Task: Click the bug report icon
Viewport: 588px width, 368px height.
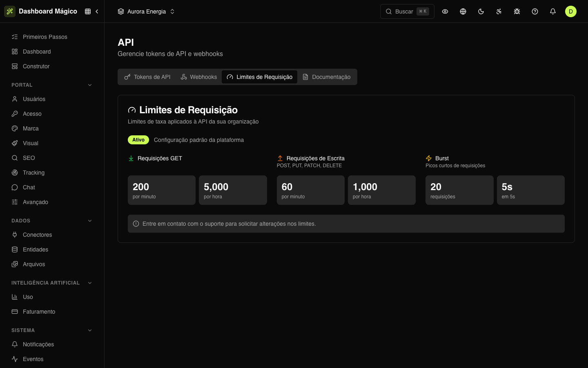Action: pyautogui.click(x=517, y=11)
